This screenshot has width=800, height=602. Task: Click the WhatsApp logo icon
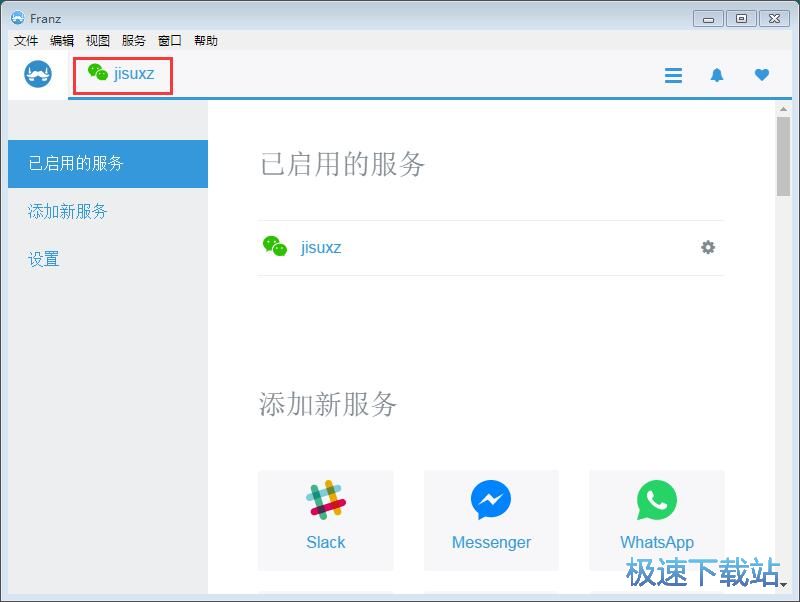pyautogui.click(x=657, y=500)
